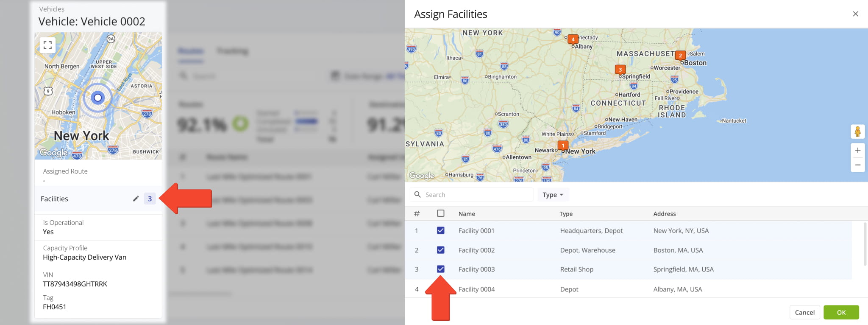The width and height of the screenshot is (868, 325).
Task: Click the High-Capacity Delivery Van value
Action: coord(84,257)
